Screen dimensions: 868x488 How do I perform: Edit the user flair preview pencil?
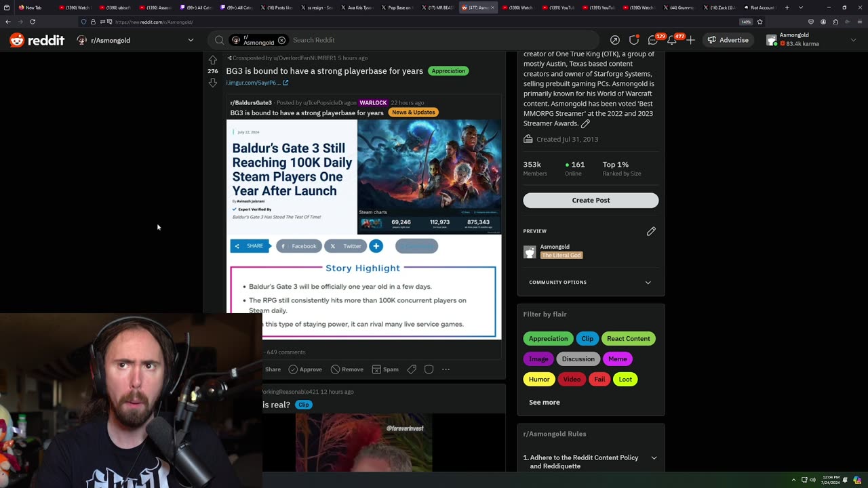(651, 231)
